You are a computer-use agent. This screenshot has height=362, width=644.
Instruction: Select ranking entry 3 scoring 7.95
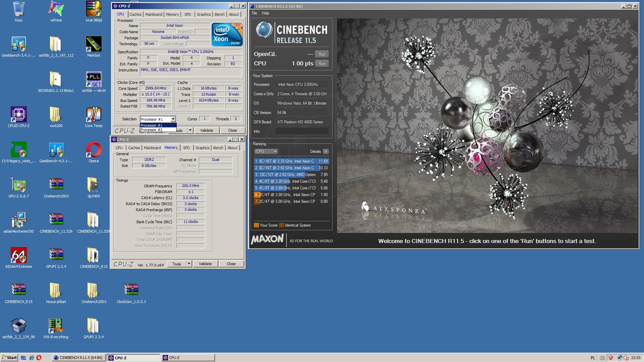pyautogui.click(x=291, y=175)
